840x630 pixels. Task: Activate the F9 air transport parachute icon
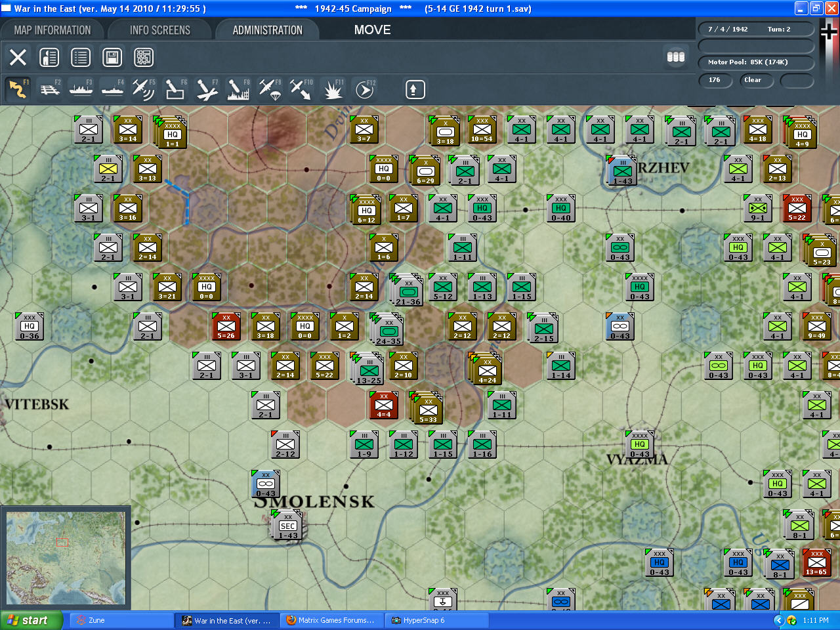click(270, 89)
